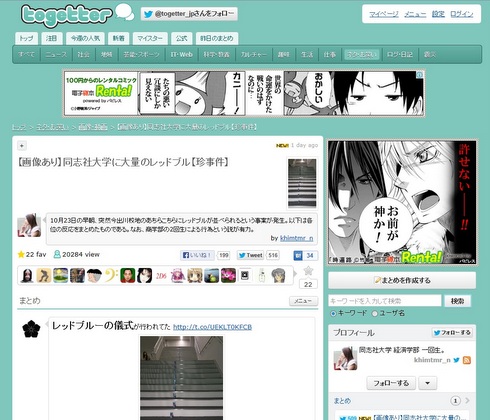Image resolution: width=490 pixels, height=420 pixels.
Task: Click the black flower crest tweet avatar
Action: click(x=31, y=328)
